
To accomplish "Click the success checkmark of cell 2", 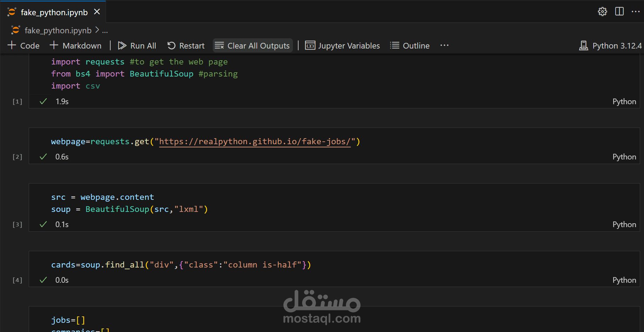I will click(43, 157).
